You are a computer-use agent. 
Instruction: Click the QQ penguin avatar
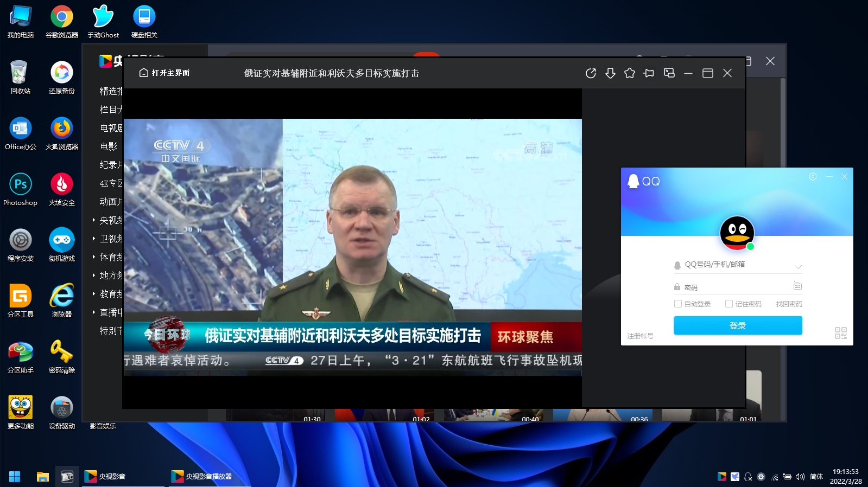(x=737, y=233)
